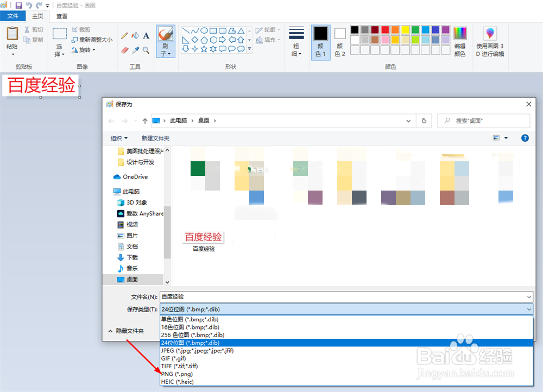
Task: Choose 256 color bitmap option
Action: pos(346,335)
